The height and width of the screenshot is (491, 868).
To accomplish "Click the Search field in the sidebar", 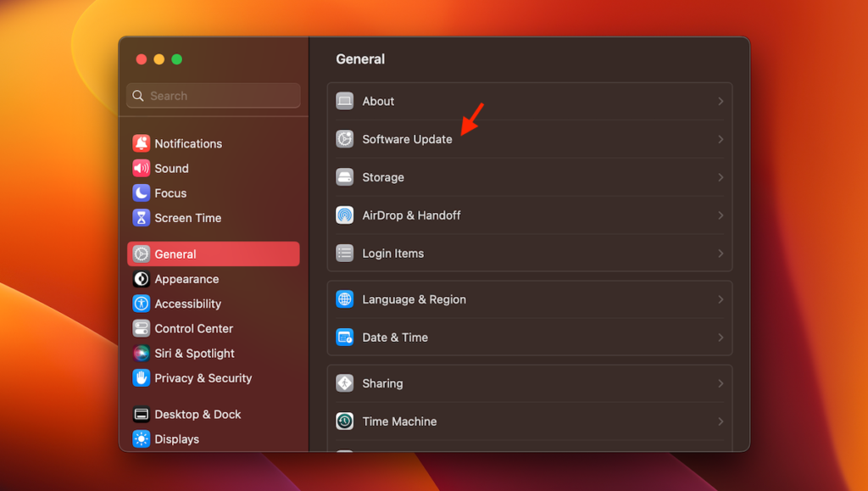I will 213,96.
